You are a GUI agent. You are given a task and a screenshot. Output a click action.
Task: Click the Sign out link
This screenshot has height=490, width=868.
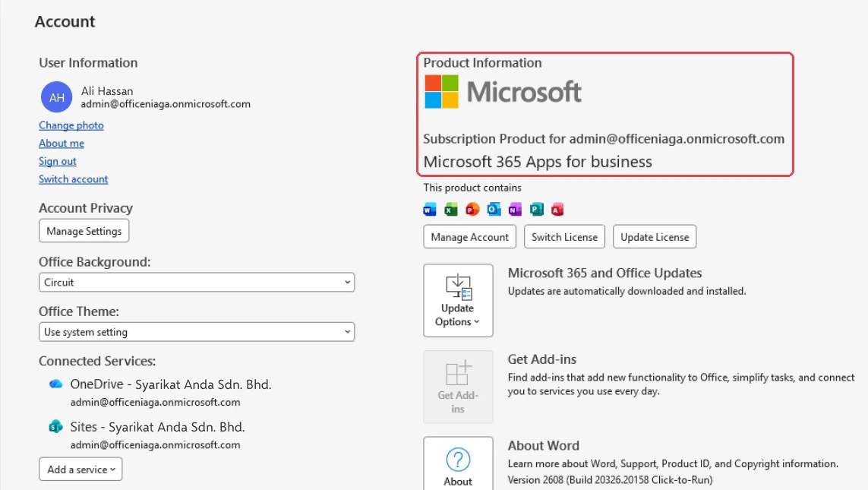(x=58, y=161)
